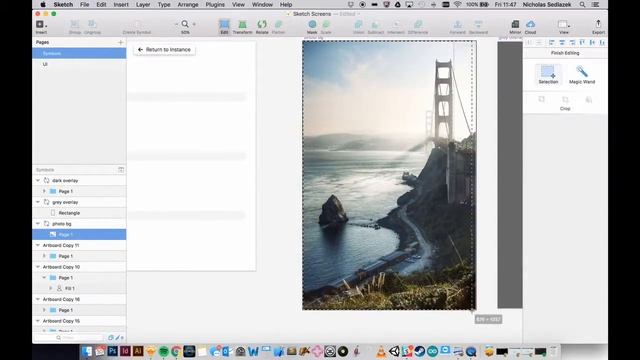640x360 pixels.
Task: Click Create Symbol in the toolbar
Action: 137,27
